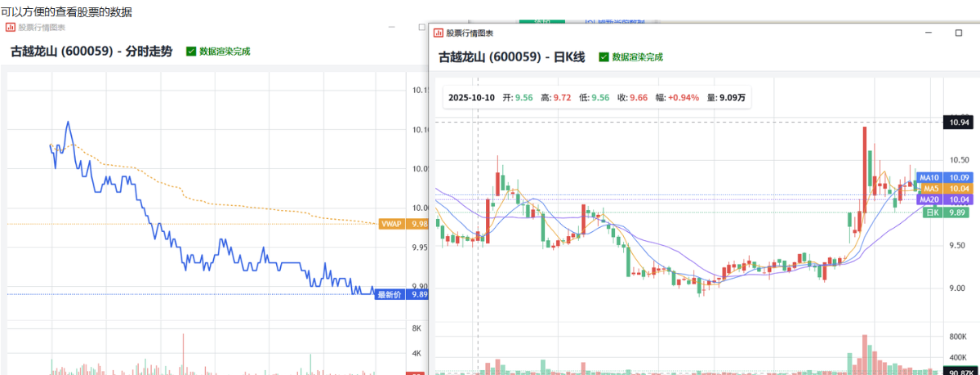
Task: Click the tallest red candlestick on K-line chart
Action: click(864, 167)
